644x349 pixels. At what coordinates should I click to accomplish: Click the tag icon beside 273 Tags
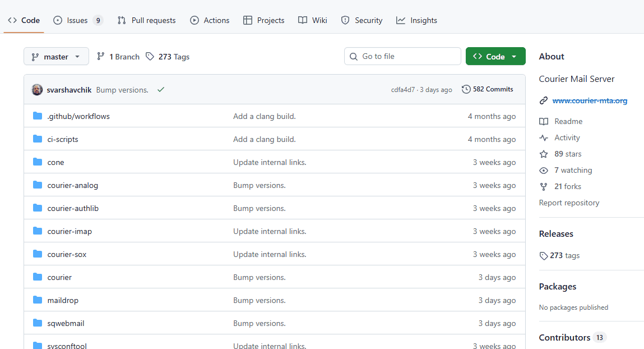coord(150,56)
